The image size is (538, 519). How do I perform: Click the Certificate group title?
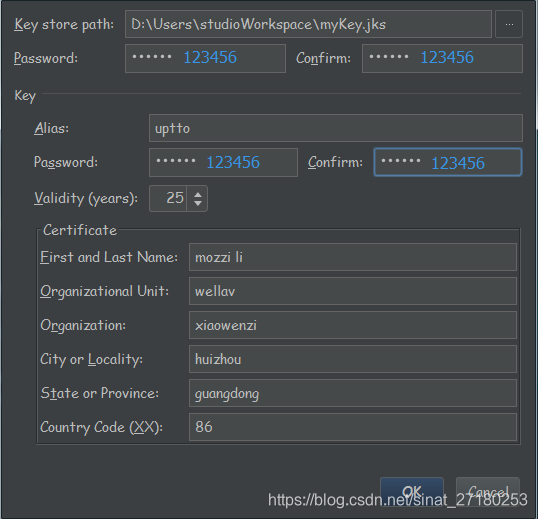point(80,230)
